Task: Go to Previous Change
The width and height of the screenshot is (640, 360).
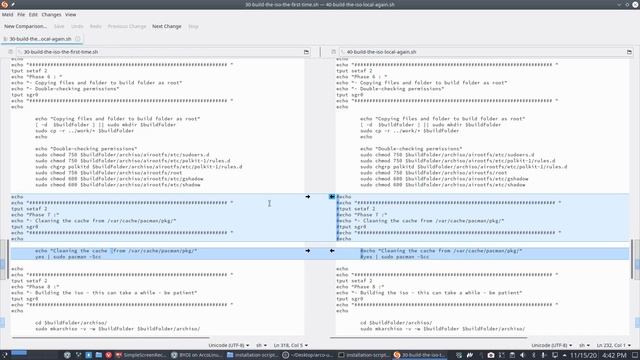Action: point(127,26)
